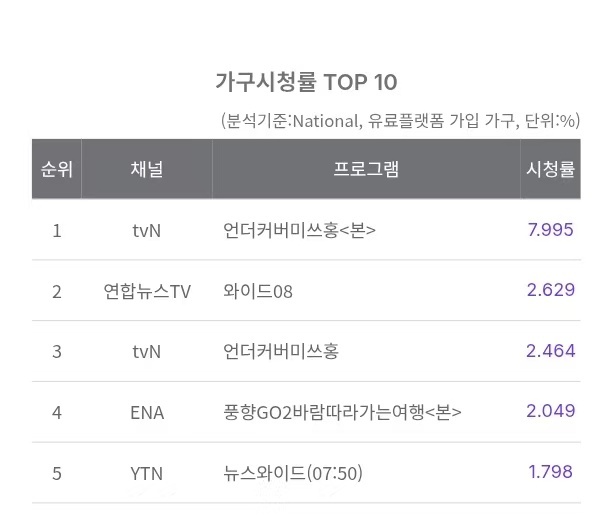Click the 1.798 rating value
This screenshot has width=607, height=524.
tap(550, 471)
